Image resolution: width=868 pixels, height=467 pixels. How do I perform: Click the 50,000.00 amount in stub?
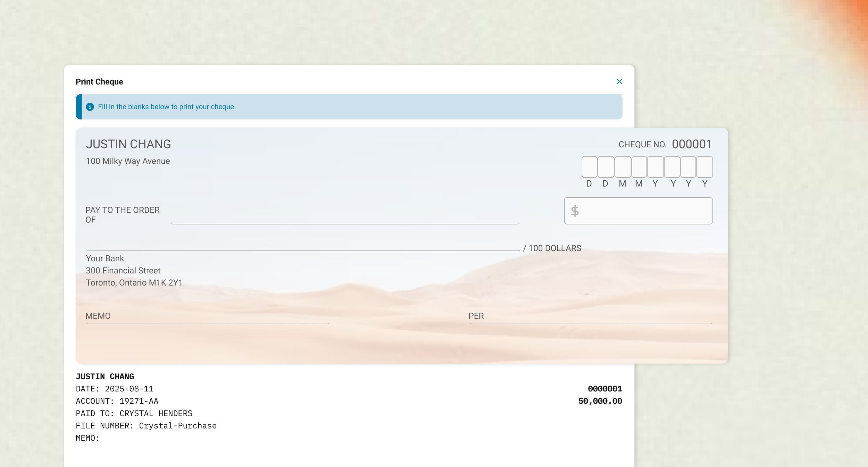click(600, 401)
